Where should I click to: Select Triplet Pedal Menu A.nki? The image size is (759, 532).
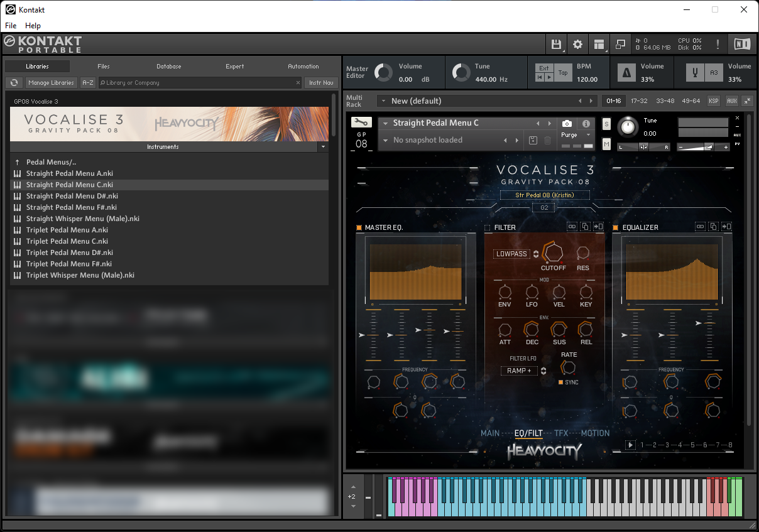(67, 230)
